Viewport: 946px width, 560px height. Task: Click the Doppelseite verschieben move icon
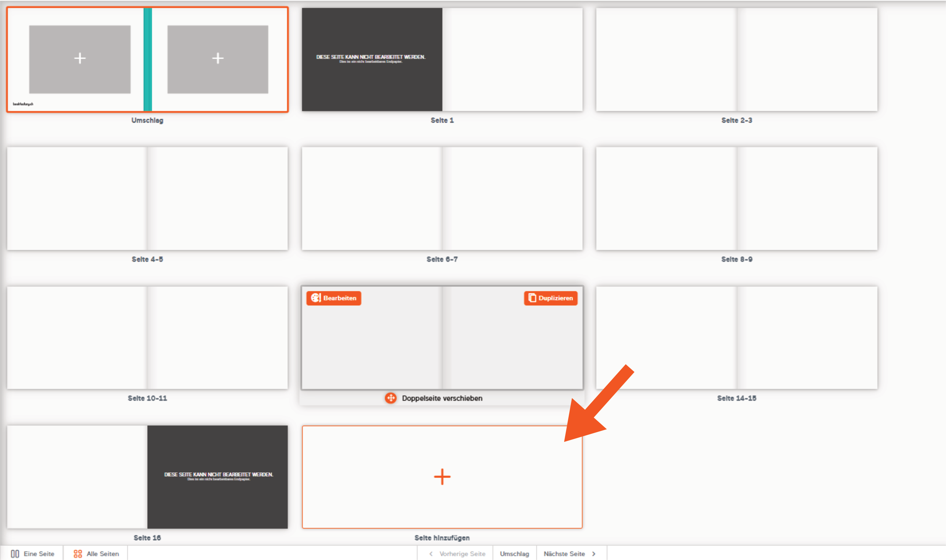tap(391, 398)
